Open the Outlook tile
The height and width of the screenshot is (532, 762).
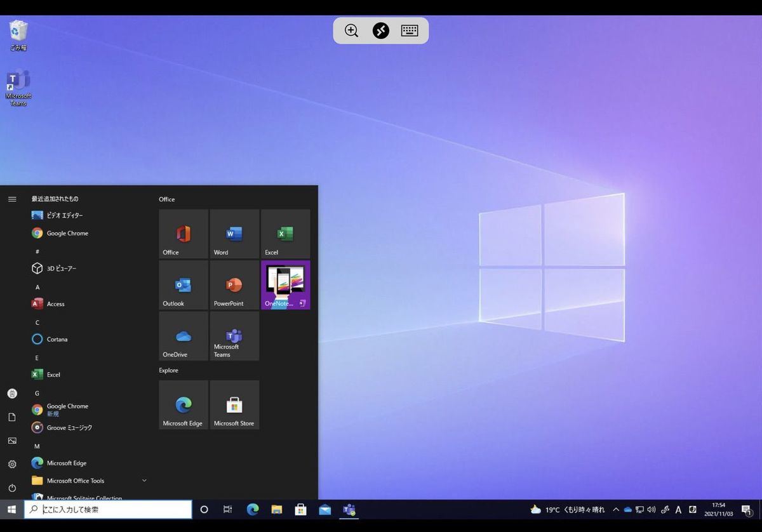[x=184, y=285]
